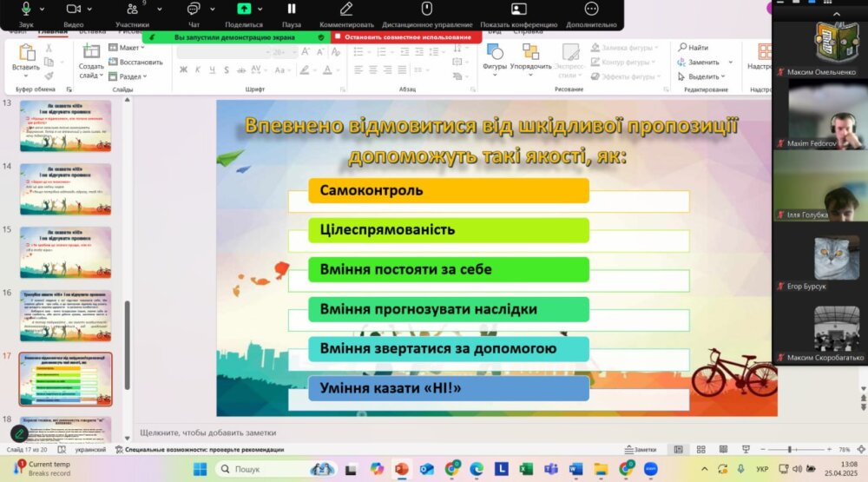
Task: Expand the arrow next to Участники
Action: (x=160, y=10)
